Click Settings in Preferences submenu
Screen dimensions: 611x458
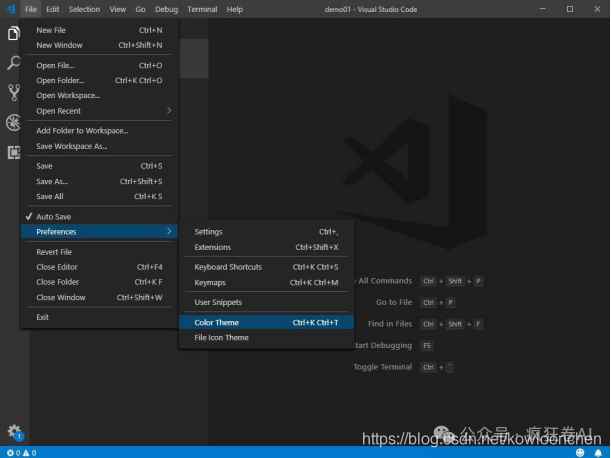[x=208, y=232]
